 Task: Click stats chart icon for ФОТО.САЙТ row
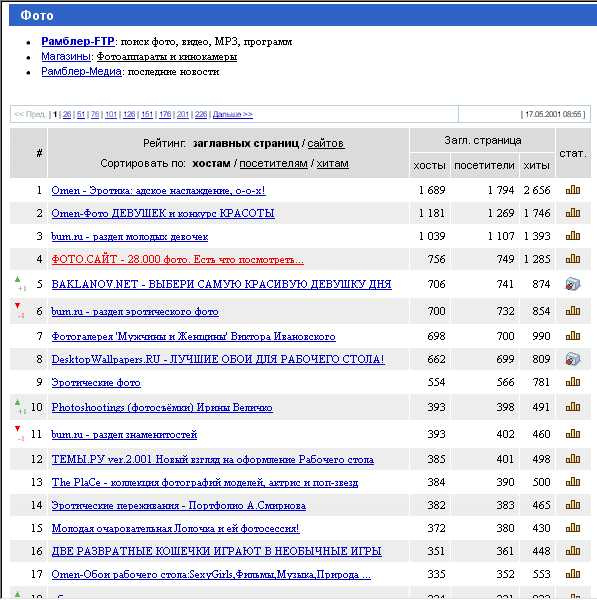573,259
